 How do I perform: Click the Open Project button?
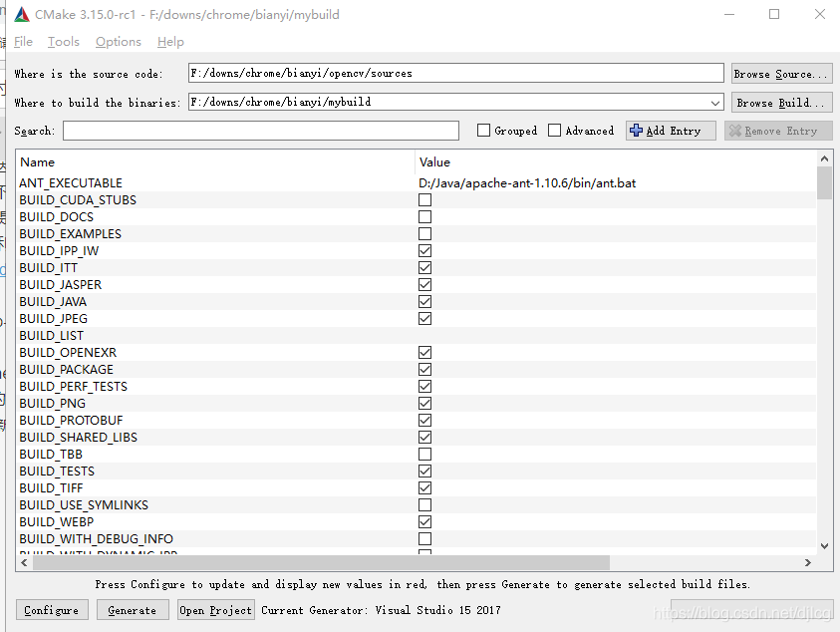(x=215, y=610)
